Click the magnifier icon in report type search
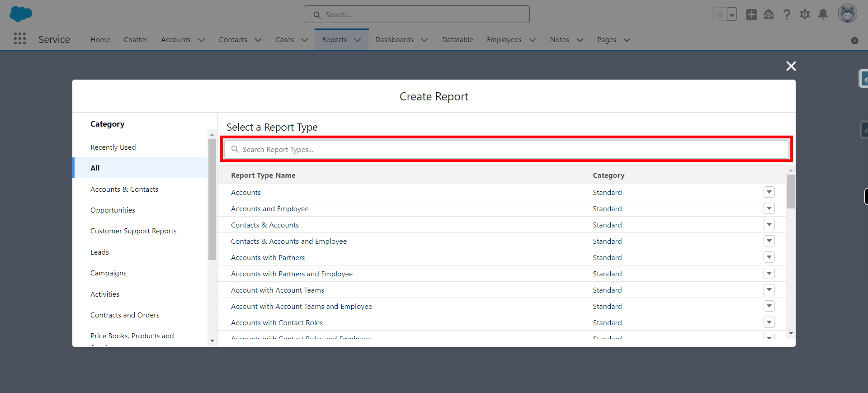The image size is (868, 393). click(235, 149)
